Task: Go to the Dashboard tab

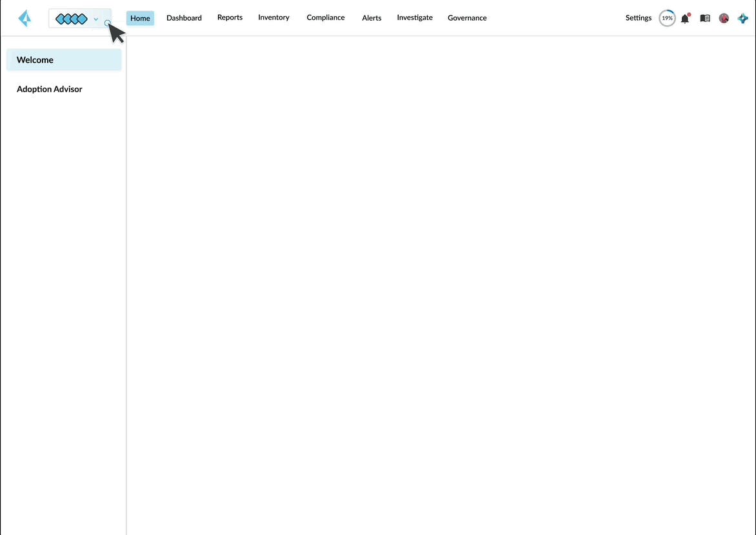Action: pos(184,18)
